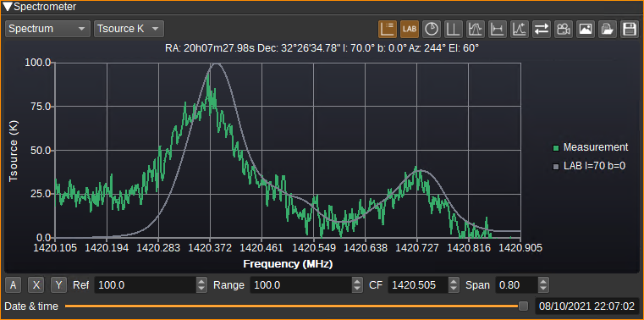Collapse the Spectrometer section triangle
Image resolution: width=644 pixels, height=320 pixels.
pyautogui.click(x=8, y=7)
